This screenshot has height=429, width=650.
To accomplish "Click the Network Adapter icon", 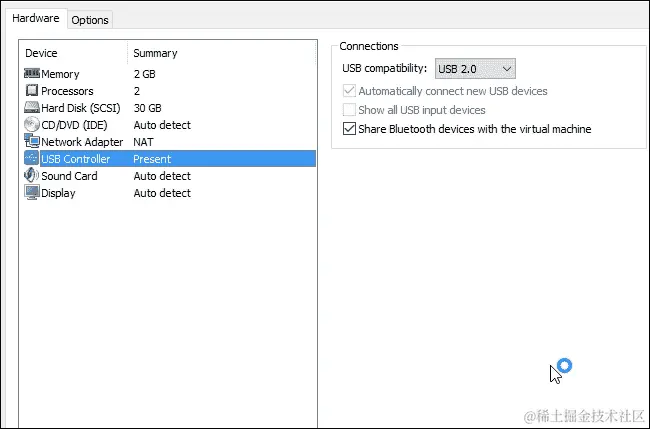I will pos(32,141).
